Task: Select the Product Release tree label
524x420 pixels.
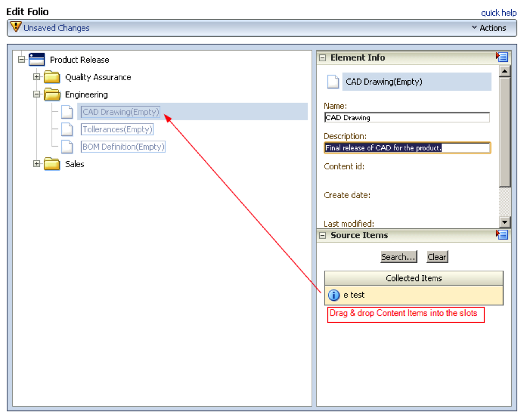Action: 80,60
